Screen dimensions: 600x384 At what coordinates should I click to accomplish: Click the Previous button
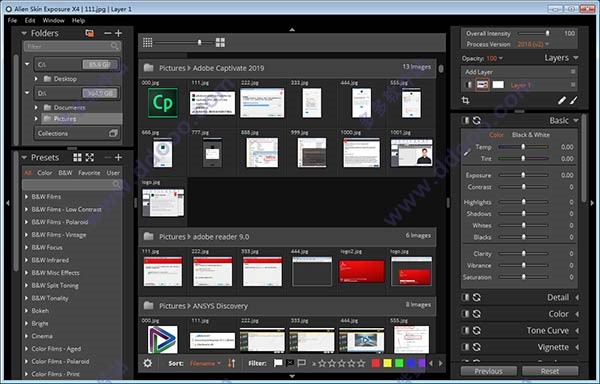tap(488, 371)
